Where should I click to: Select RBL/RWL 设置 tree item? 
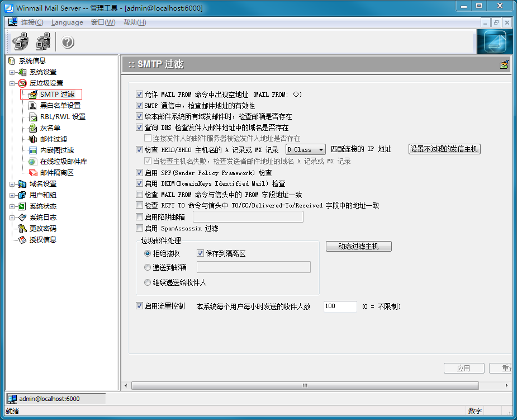tap(63, 117)
